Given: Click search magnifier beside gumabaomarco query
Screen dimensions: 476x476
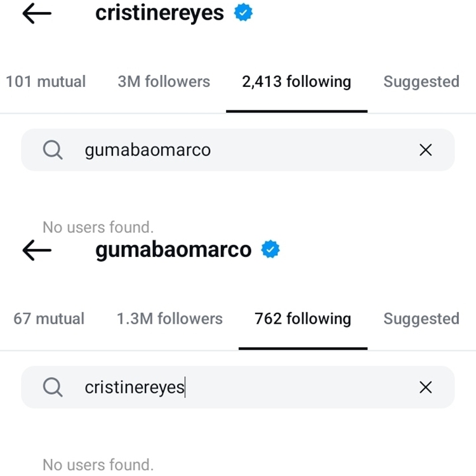Looking at the screenshot, I should coord(53,150).
